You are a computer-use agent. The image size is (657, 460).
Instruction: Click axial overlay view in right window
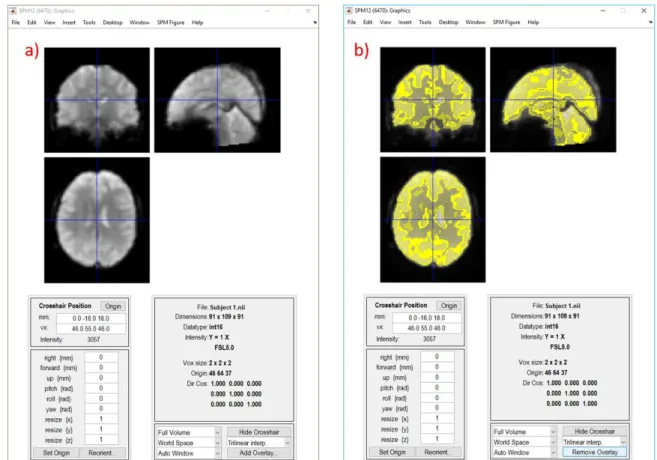[x=433, y=220]
